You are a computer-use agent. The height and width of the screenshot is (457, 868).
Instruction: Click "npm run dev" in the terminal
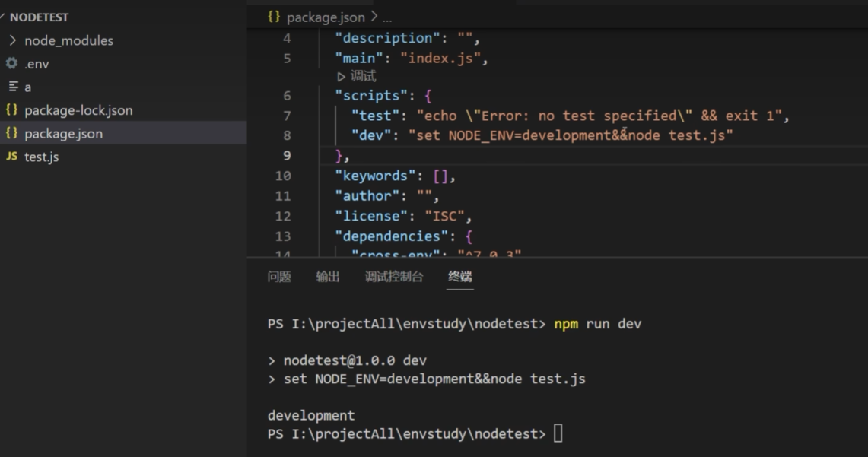pyautogui.click(x=598, y=324)
